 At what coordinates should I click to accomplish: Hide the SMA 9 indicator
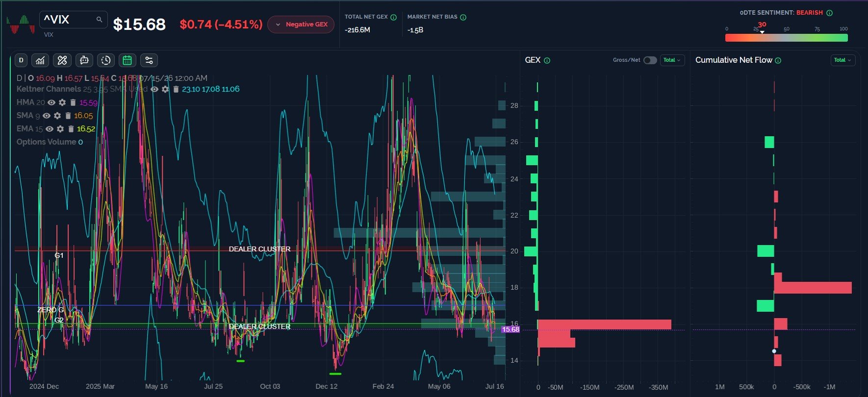click(47, 116)
